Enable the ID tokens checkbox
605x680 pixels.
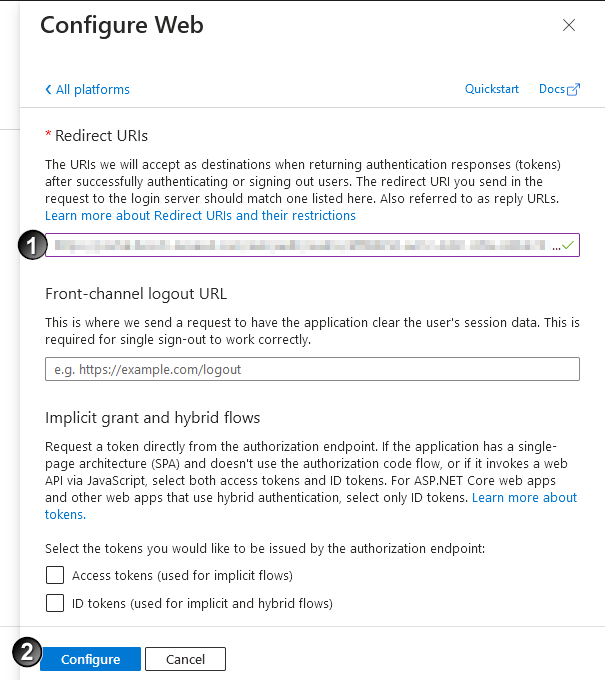pyautogui.click(x=55, y=603)
